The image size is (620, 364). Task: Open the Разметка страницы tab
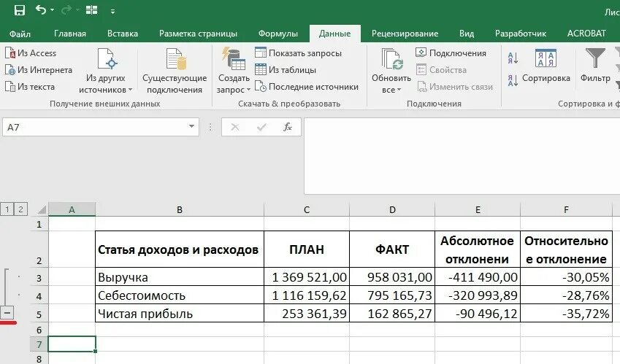coord(198,34)
